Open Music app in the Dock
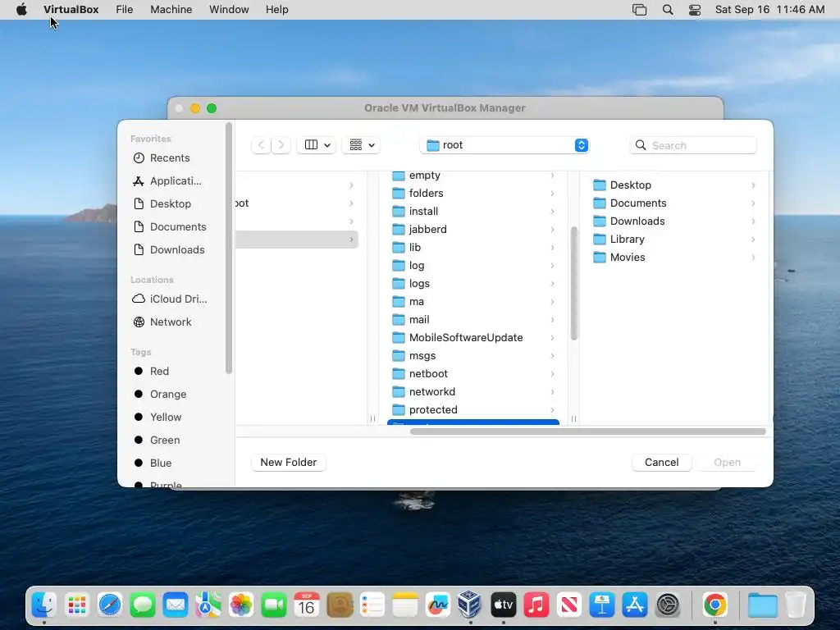 point(536,605)
